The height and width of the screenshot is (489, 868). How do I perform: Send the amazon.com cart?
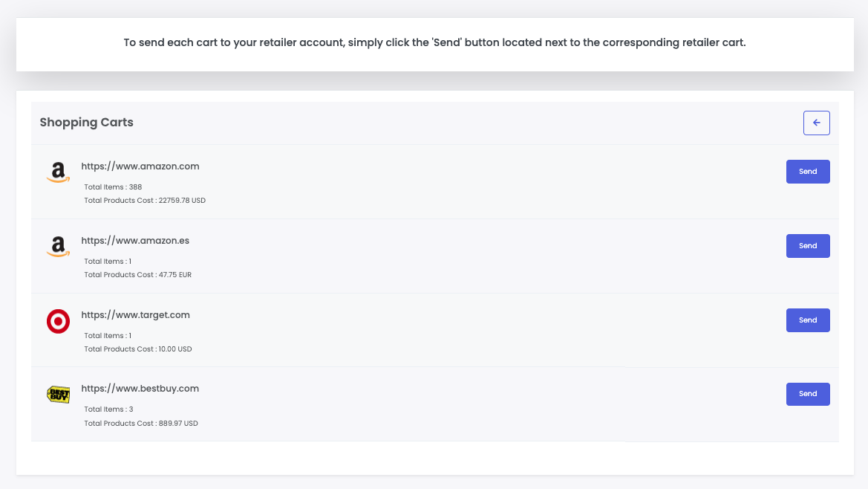807,172
